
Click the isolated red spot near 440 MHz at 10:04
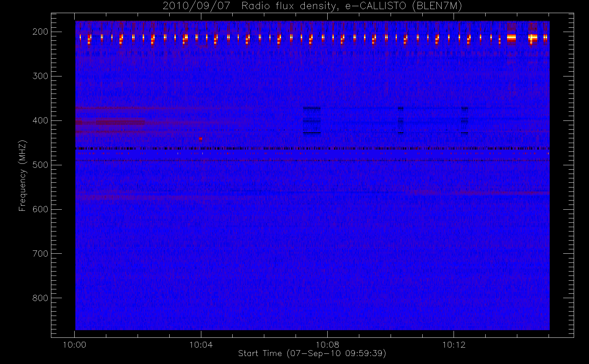(201, 139)
